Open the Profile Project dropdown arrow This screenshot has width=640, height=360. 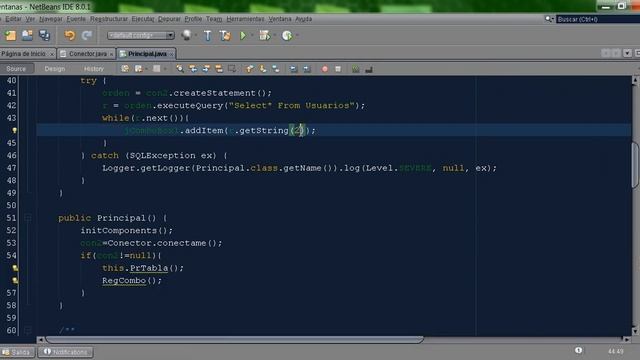click(x=297, y=36)
